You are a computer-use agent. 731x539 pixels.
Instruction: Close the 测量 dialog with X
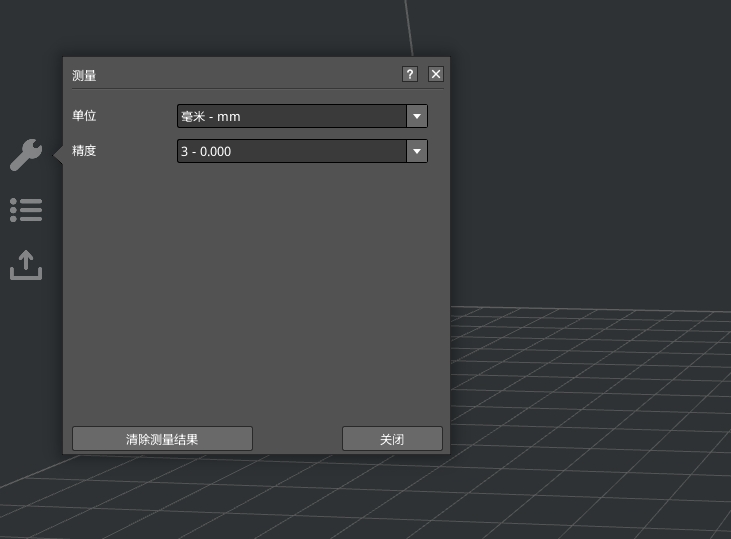[436, 74]
